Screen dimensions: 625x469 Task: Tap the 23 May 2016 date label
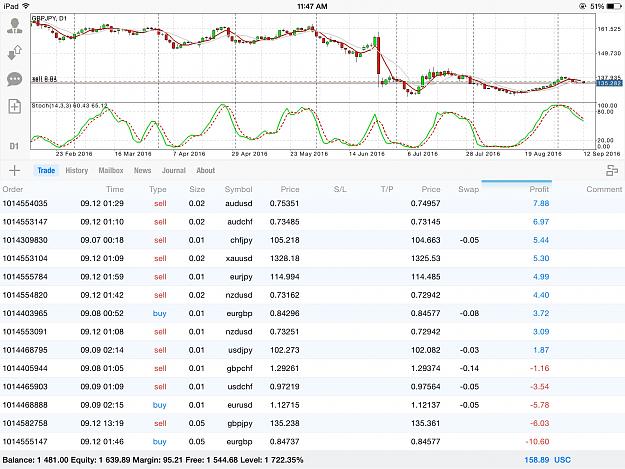click(309, 154)
